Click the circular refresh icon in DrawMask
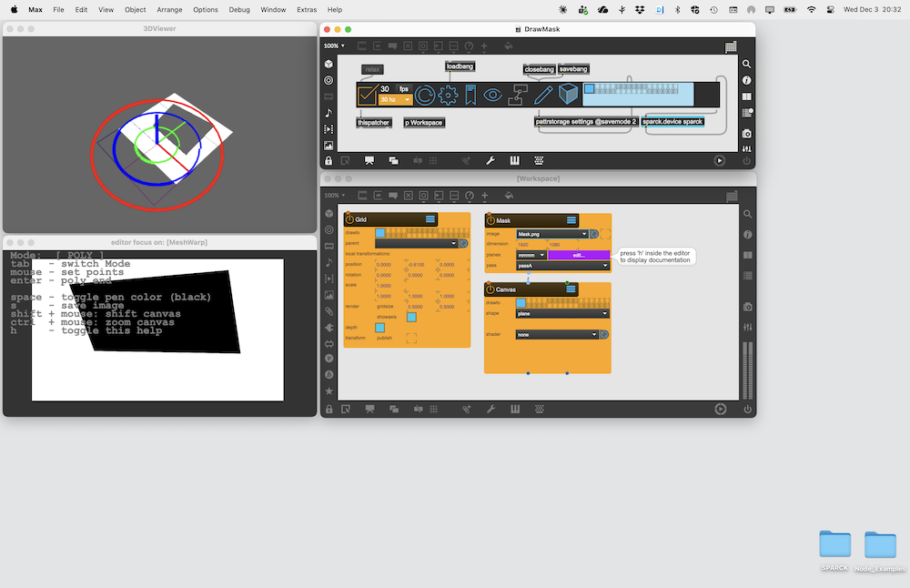This screenshot has height=588, width=910. coord(425,95)
